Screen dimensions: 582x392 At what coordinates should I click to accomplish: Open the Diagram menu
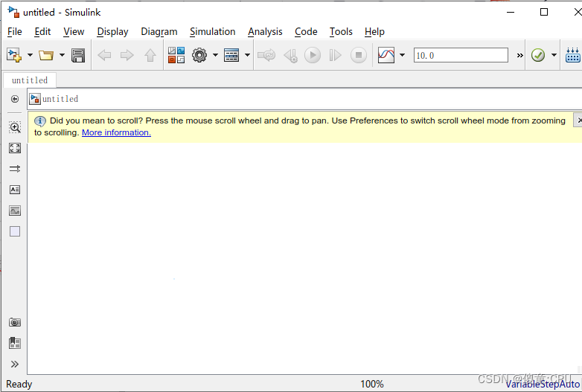pos(159,31)
